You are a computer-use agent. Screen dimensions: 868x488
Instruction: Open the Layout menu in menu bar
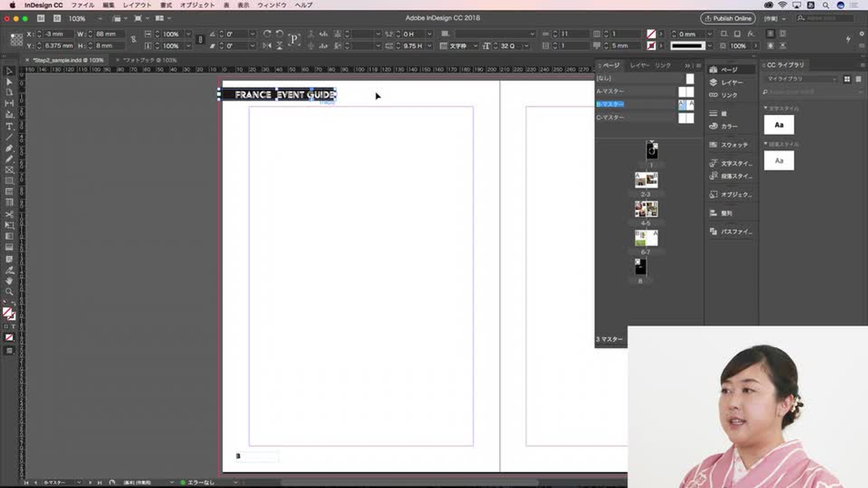click(137, 5)
